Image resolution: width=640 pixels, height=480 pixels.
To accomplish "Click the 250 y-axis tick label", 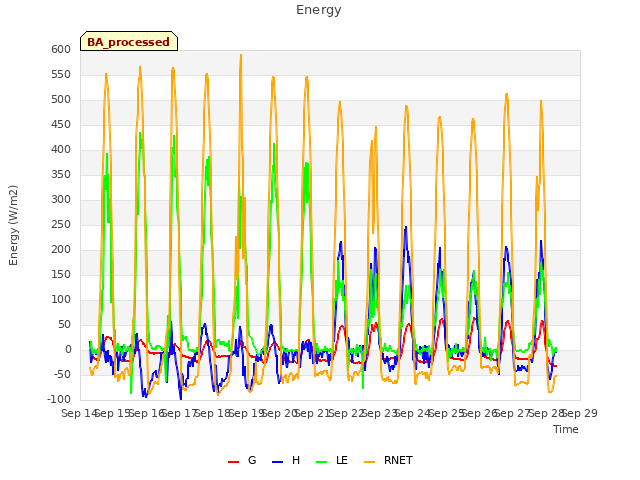I will click(x=61, y=225).
